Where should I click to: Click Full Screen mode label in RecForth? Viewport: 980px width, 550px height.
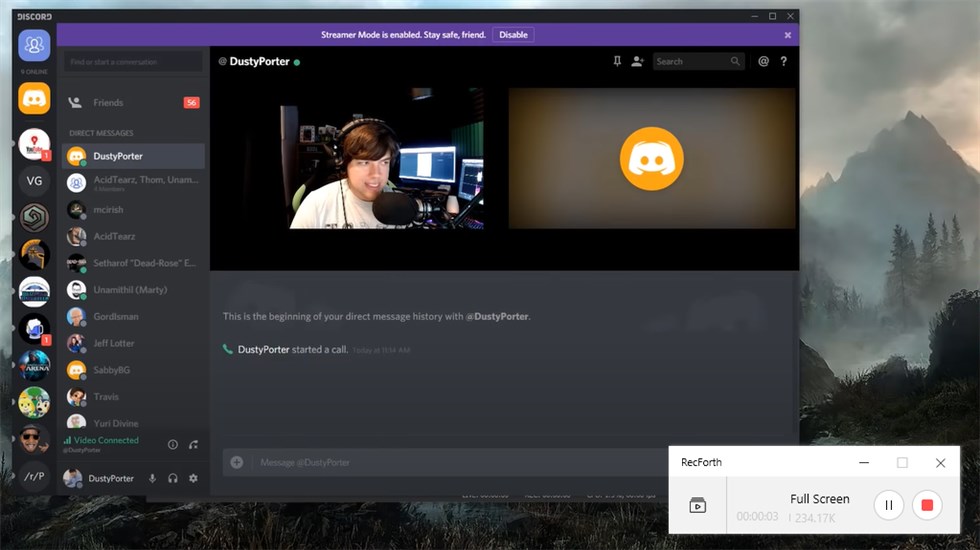click(819, 499)
